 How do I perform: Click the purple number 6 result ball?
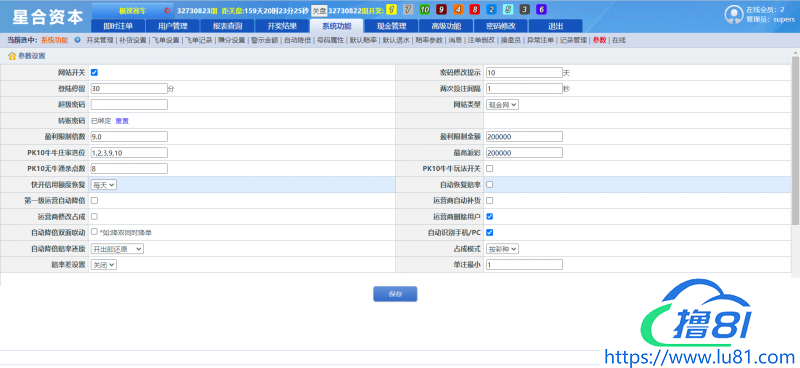[x=541, y=10]
